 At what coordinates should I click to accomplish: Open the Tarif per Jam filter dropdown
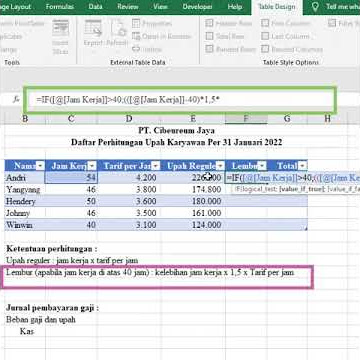(155, 166)
